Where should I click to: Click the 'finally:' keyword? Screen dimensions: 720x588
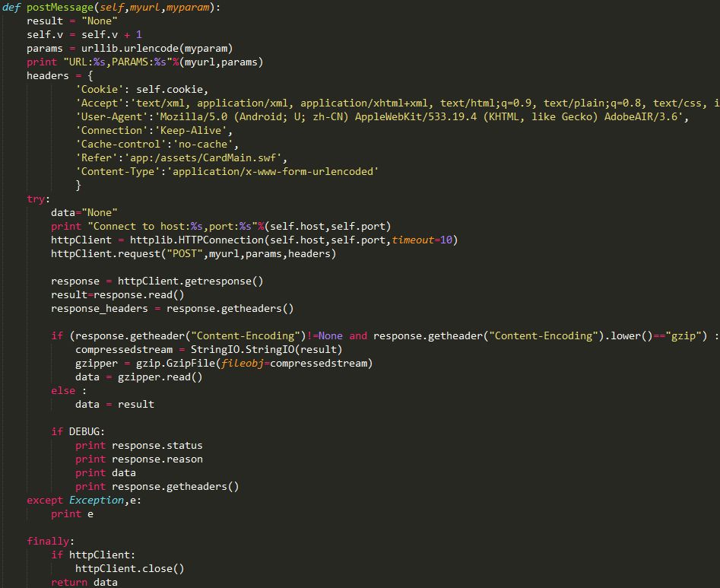pyautogui.click(x=50, y=541)
